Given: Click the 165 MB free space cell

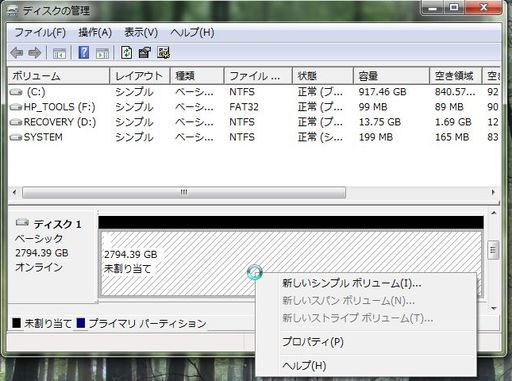Looking at the screenshot, I should [x=452, y=137].
